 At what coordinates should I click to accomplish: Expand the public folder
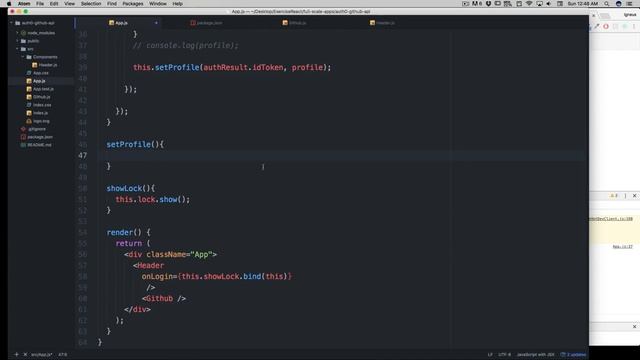coord(17,41)
